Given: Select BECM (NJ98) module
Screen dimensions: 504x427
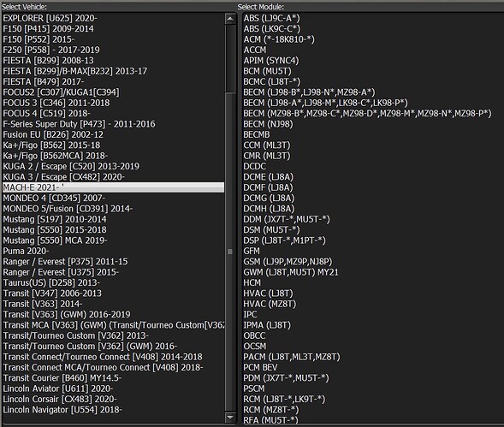Looking at the screenshot, I should [268, 124].
